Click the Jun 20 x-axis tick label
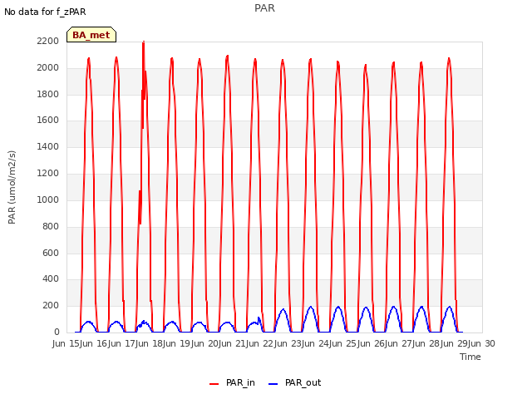This screenshot has width=532, height=399. (205, 343)
